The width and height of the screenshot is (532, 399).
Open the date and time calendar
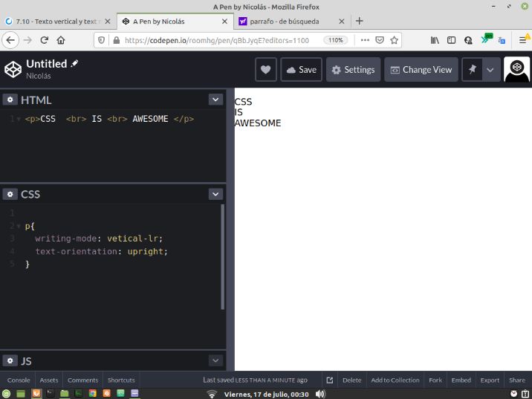tap(266, 395)
